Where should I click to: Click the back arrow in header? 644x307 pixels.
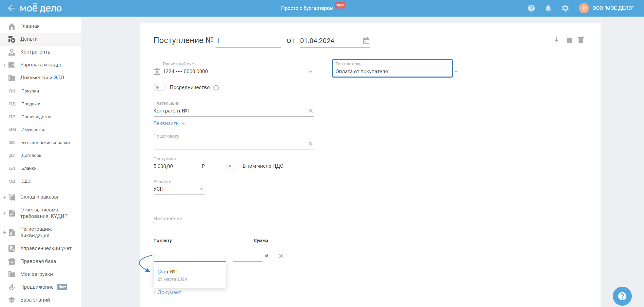coord(12,8)
